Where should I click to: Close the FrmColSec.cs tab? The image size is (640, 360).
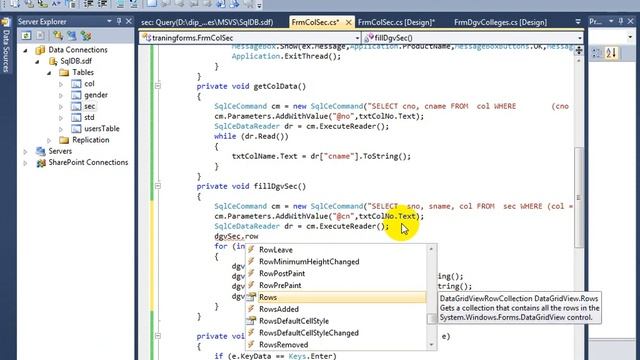point(348,22)
